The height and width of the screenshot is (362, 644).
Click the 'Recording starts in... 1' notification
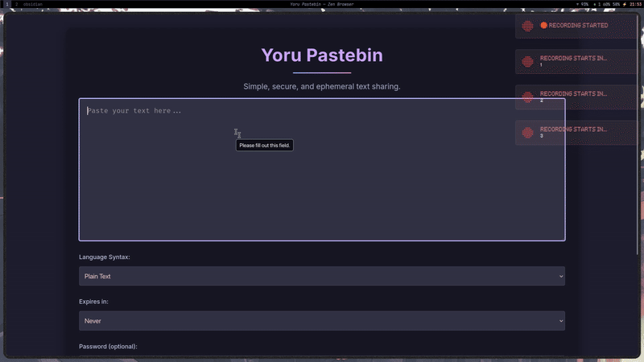coord(576,62)
